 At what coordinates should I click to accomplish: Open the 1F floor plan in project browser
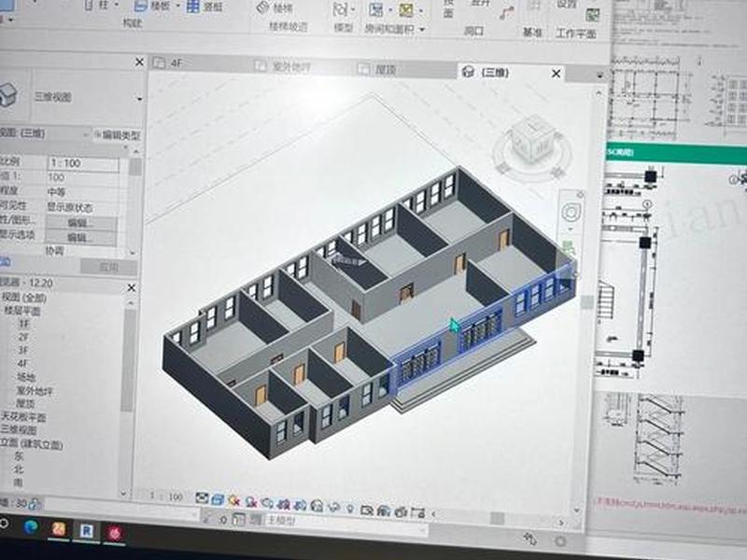[x=24, y=324]
